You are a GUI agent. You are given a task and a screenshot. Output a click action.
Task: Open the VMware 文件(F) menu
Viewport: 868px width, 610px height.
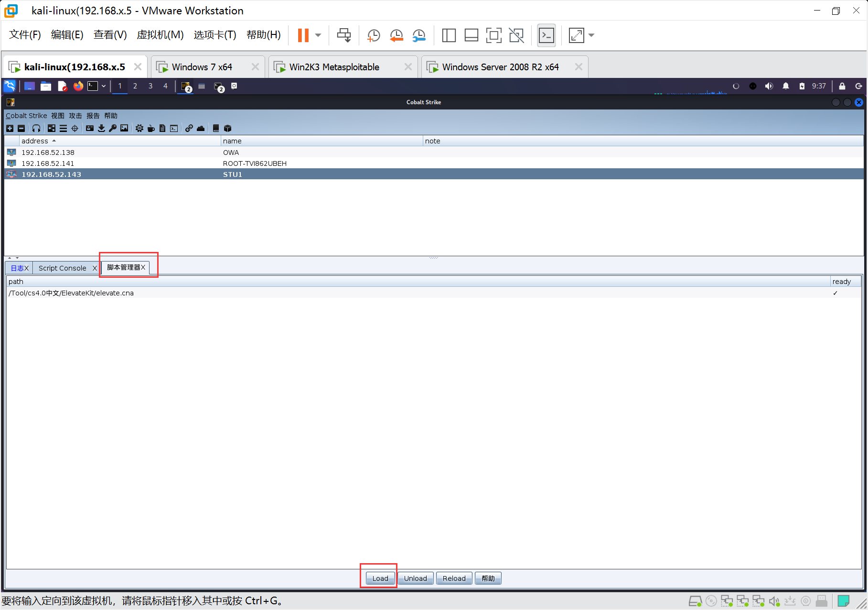pos(25,35)
